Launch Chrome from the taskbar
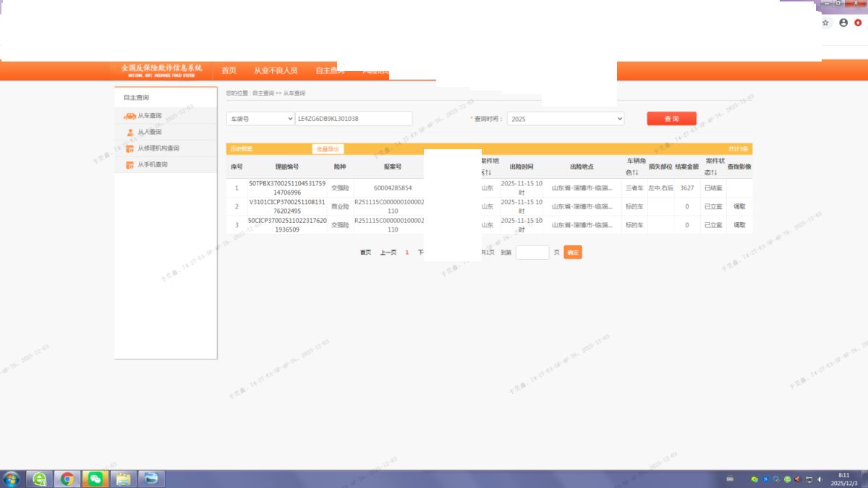Image resolution: width=868 pixels, height=488 pixels. click(67, 479)
